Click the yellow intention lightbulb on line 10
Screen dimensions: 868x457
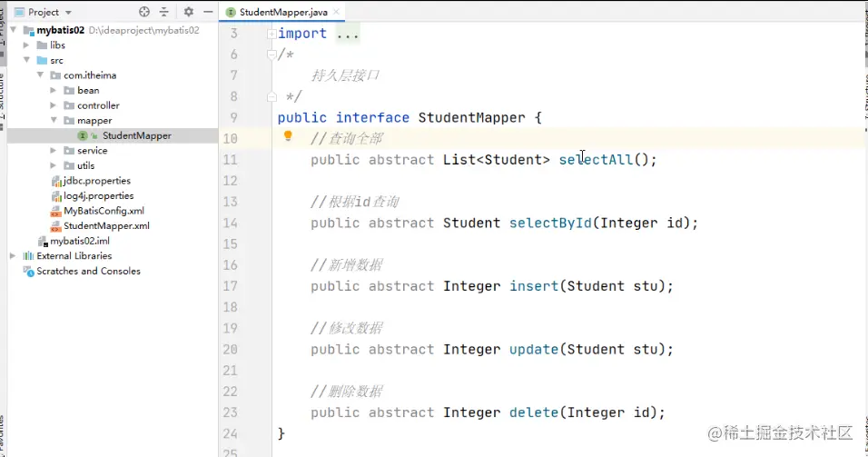tap(288, 135)
